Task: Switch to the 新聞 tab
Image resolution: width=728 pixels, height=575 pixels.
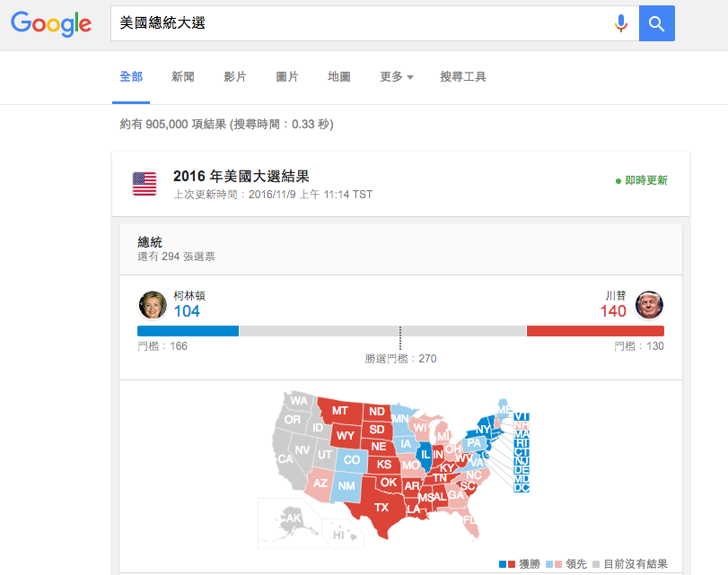Action: [182, 77]
